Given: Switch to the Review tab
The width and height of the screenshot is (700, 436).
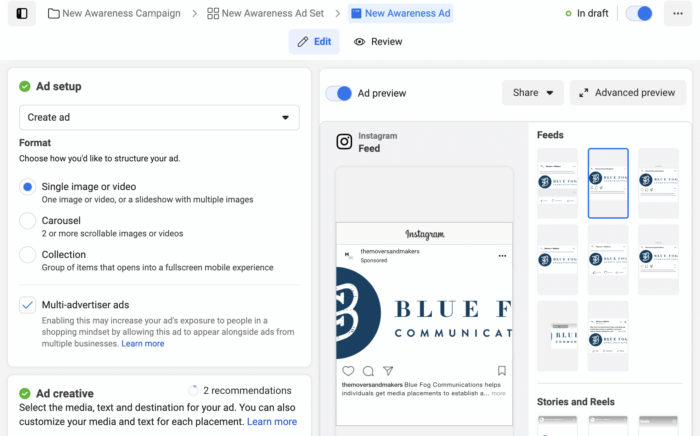Looking at the screenshot, I should (x=378, y=42).
